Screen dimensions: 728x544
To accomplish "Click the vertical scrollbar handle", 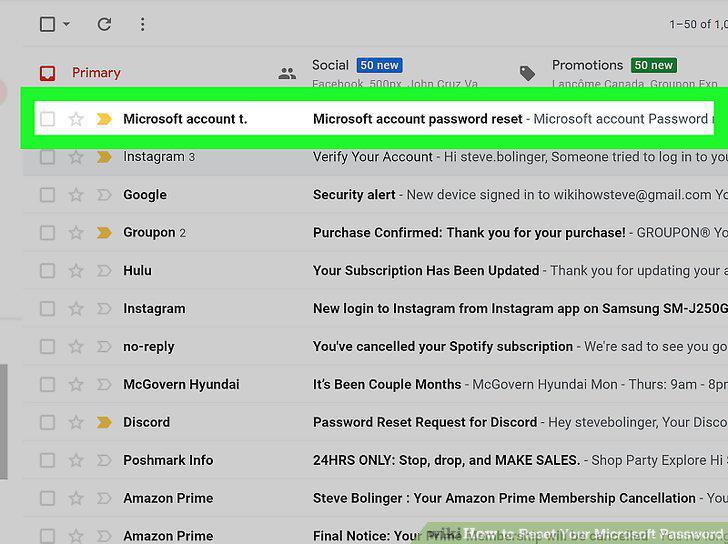I will 3,421.
